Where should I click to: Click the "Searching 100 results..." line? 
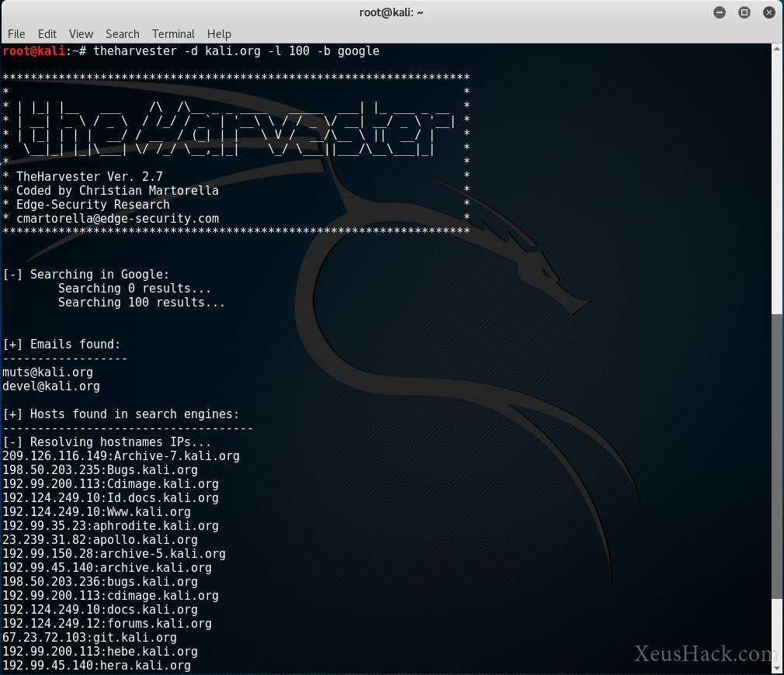pyautogui.click(x=141, y=303)
